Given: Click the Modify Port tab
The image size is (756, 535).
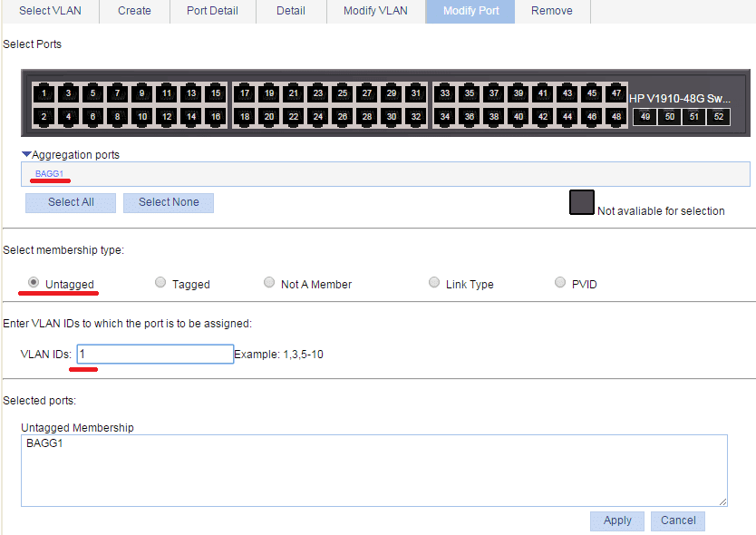Looking at the screenshot, I should (x=470, y=11).
